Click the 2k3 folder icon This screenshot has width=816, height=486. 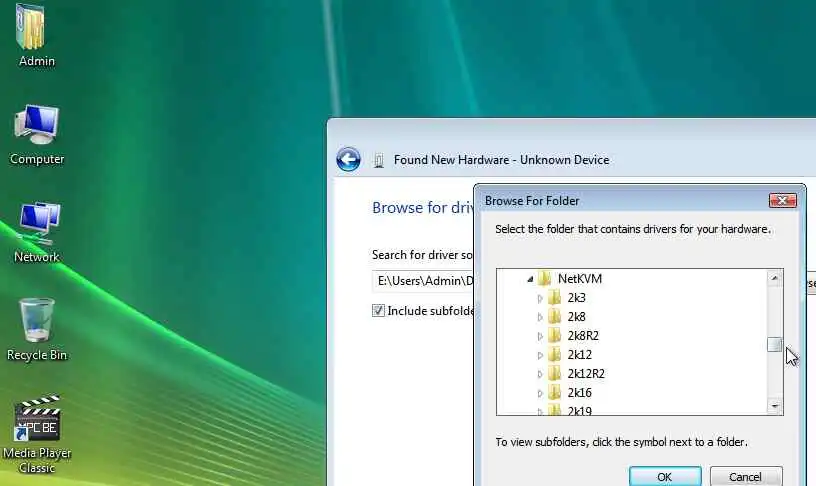(x=555, y=298)
